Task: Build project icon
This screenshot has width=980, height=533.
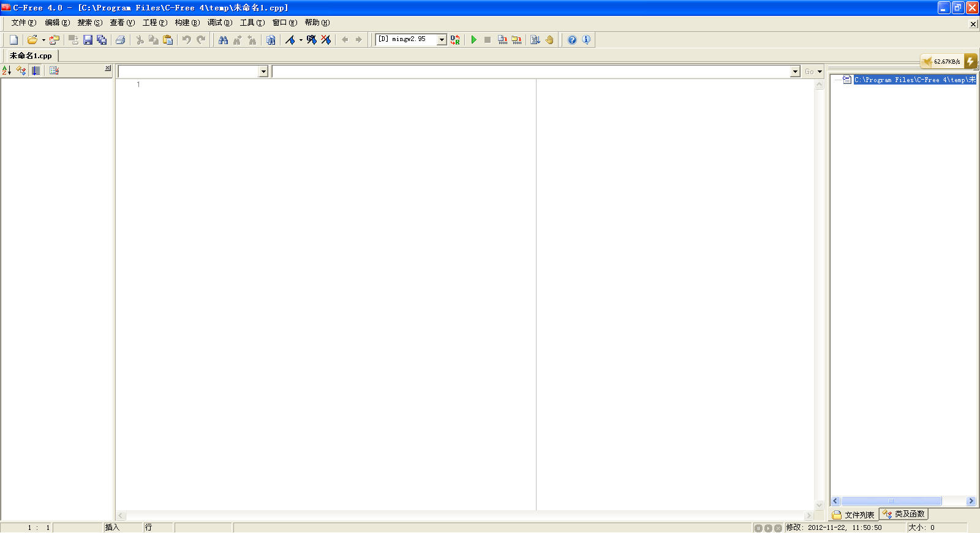Action: [516, 40]
